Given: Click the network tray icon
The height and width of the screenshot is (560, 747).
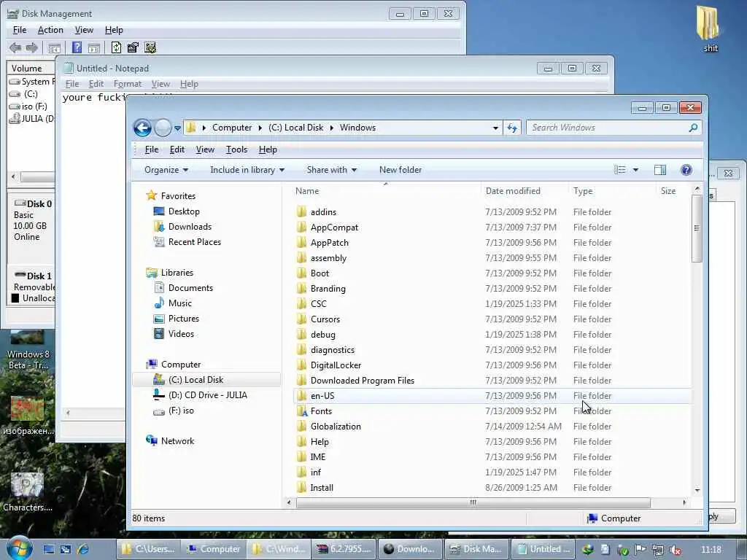Looking at the screenshot, I should (x=658, y=550).
